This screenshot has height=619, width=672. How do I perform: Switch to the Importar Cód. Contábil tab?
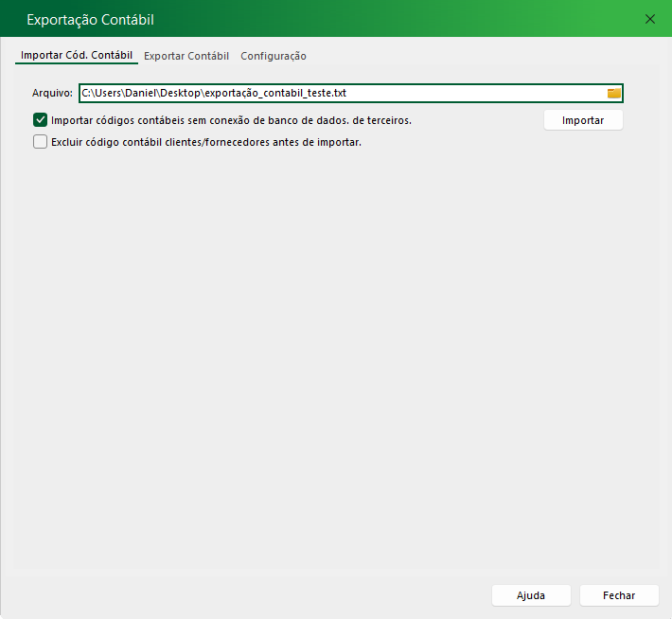coord(77,56)
